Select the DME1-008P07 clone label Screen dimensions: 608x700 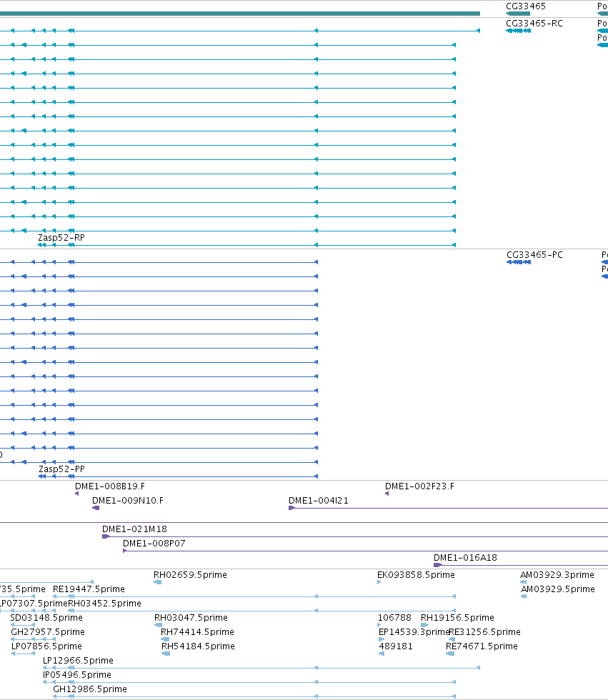(154, 544)
